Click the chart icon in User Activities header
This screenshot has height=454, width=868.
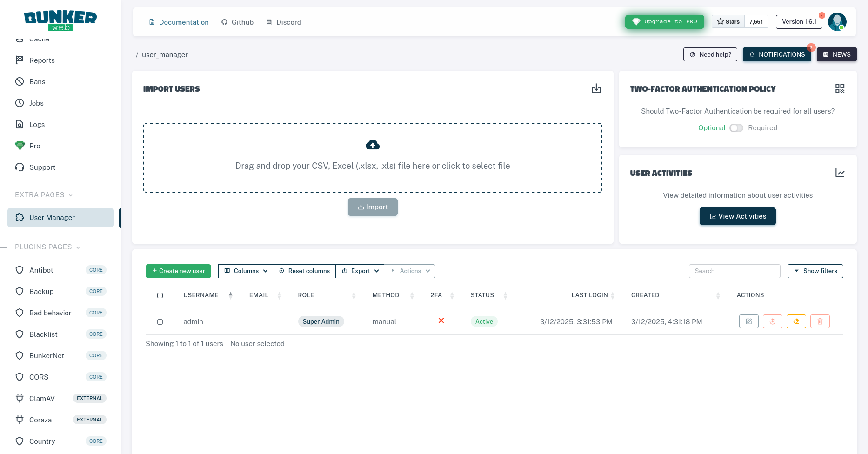coord(840,173)
